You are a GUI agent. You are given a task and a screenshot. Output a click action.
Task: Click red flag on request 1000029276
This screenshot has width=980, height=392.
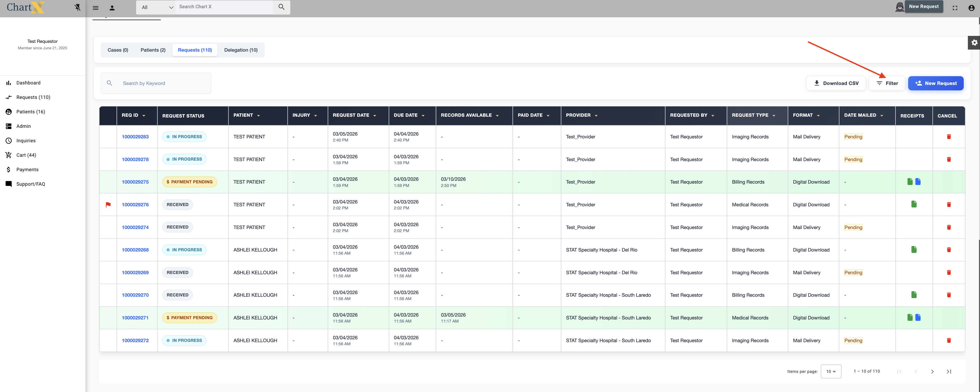(108, 205)
